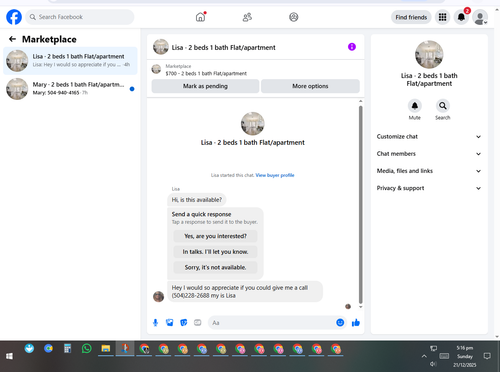Click the chat scrollbar up arrow
500x372 pixels.
click(x=360, y=101)
